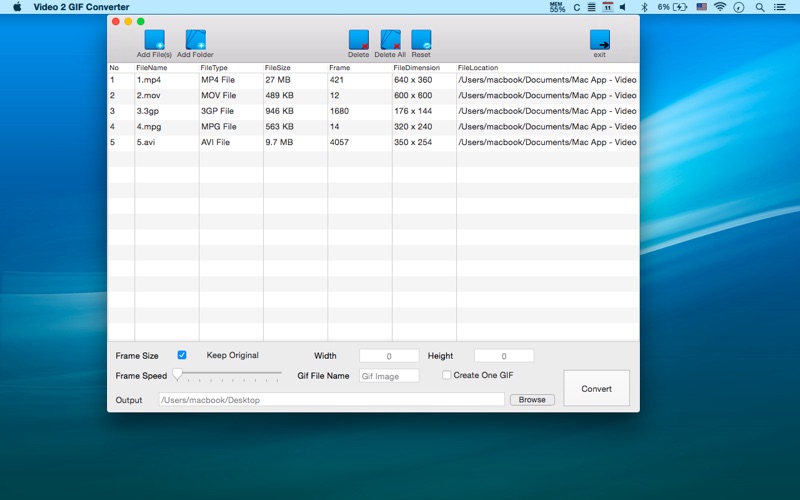The height and width of the screenshot is (500, 800).
Task: Click the exit toolbar icon
Action: tap(599, 40)
